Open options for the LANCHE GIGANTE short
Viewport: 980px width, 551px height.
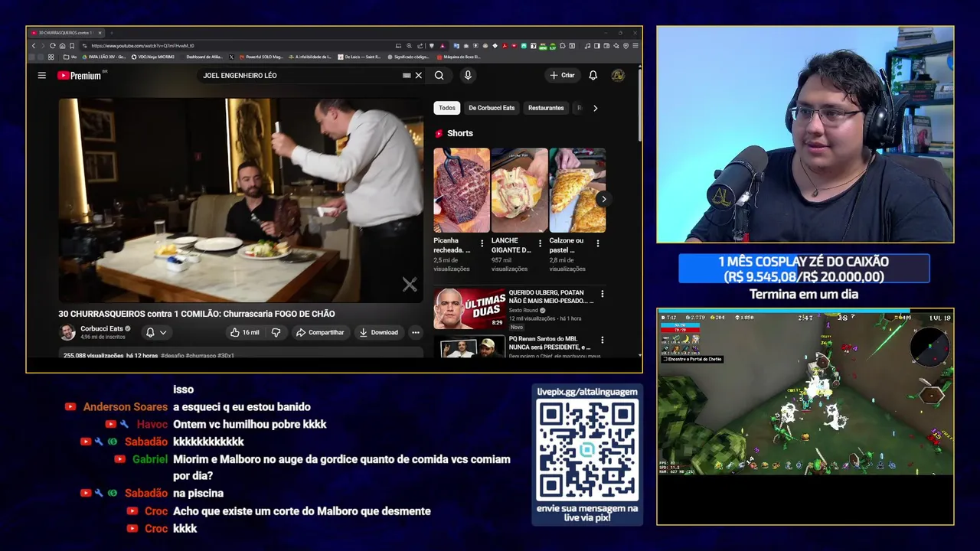[x=540, y=243]
